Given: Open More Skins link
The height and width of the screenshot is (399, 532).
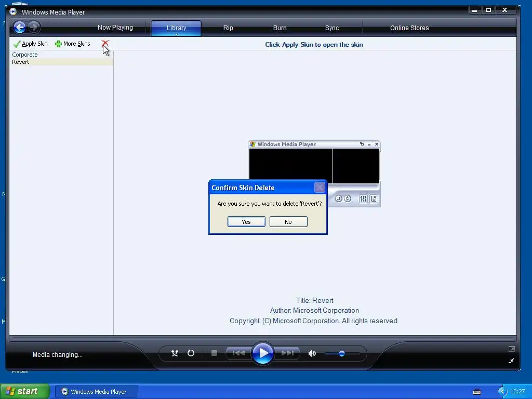Looking at the screenshot, I should [73, 44].
